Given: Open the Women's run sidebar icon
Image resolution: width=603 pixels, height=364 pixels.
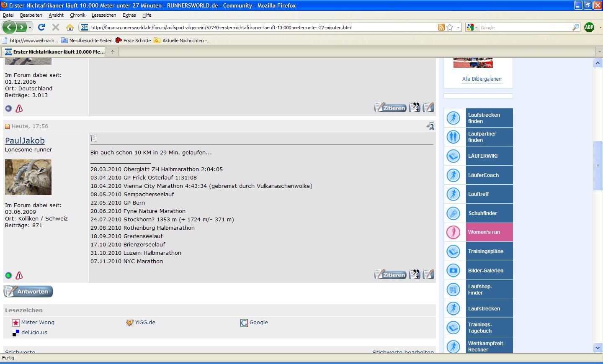Looking at the screenshot, I should click(454, 232).
